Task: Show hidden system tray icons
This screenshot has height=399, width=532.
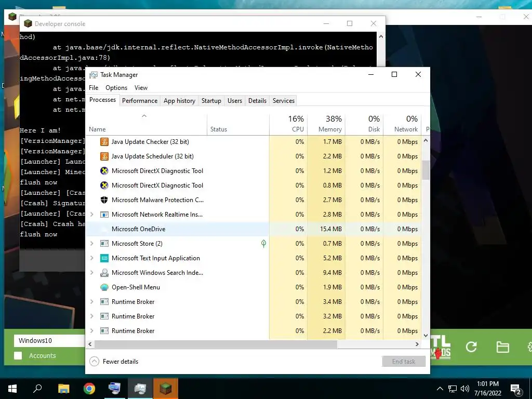Action: pyautogui.click(x=440, y=389)
